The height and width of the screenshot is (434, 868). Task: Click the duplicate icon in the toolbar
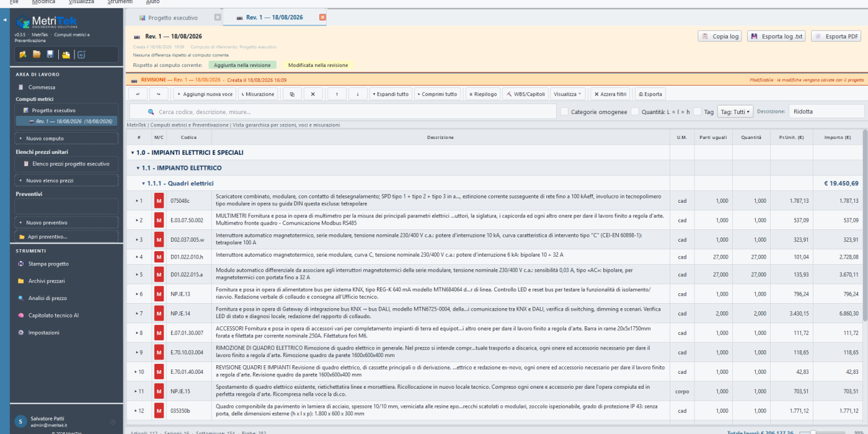click(292, 94)
